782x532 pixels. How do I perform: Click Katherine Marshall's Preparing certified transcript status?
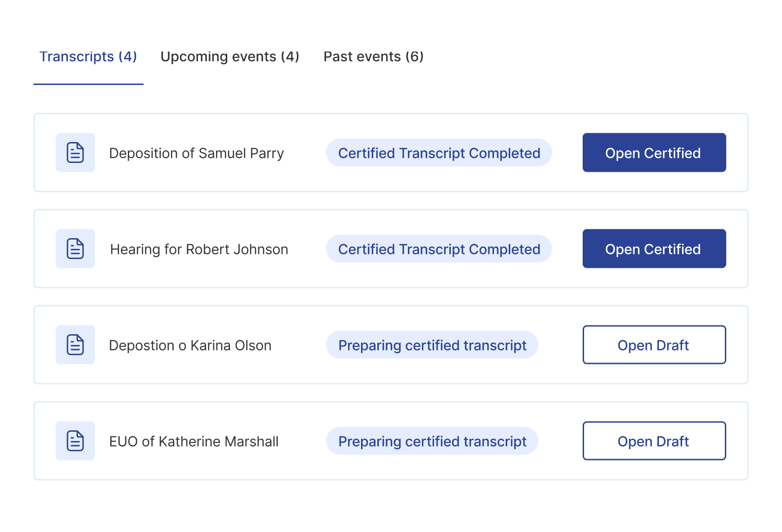(x=432, y=441)
